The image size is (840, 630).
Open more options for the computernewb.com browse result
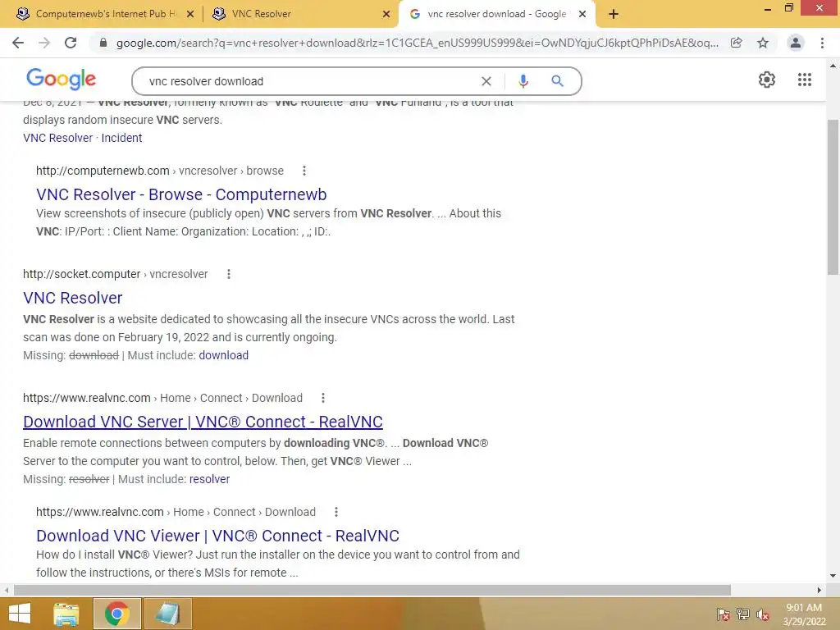[x=304, y=171]
